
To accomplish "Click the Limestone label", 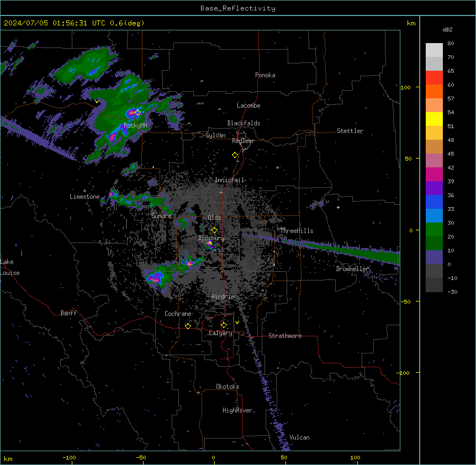I will [84, 197].
